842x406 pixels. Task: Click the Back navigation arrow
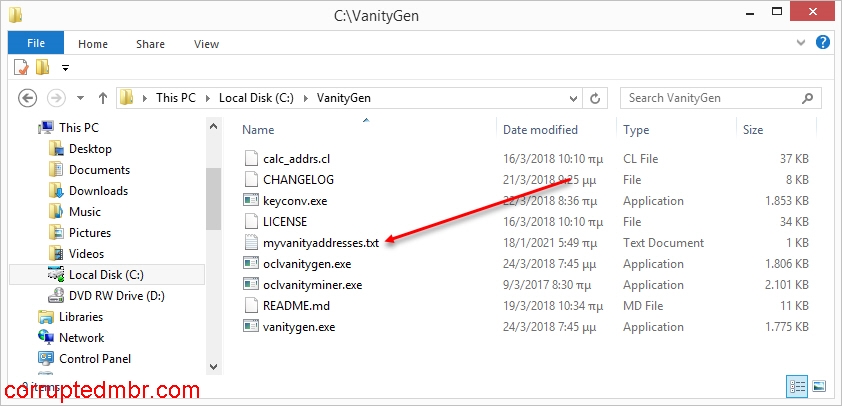tap(28, 98)
